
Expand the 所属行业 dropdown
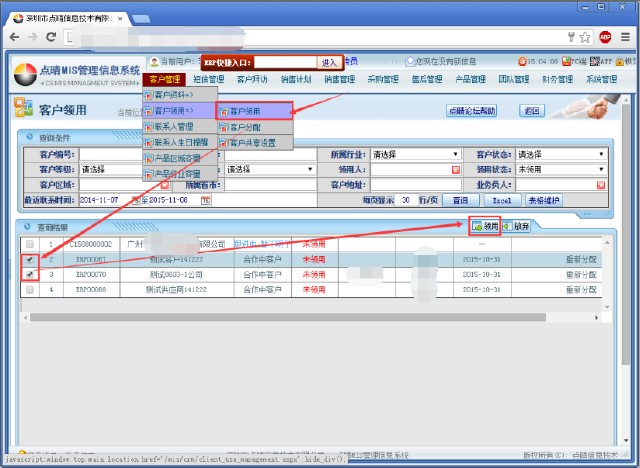456,155
